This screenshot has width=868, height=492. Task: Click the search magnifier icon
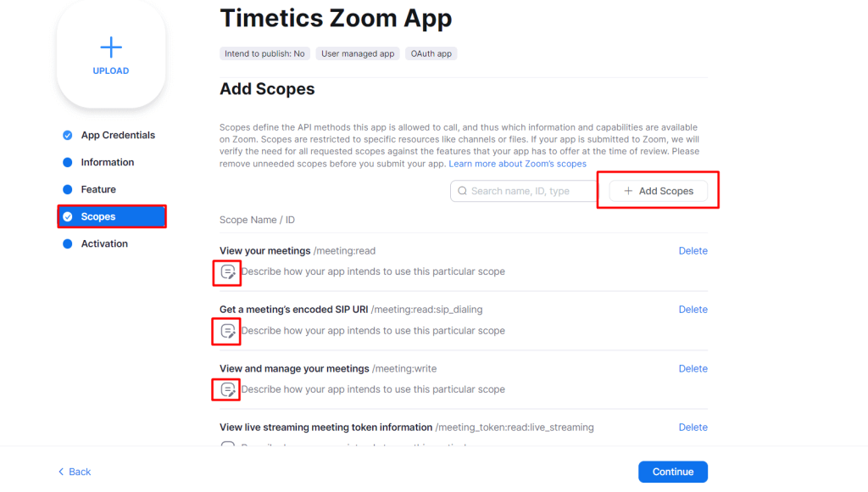462,191
